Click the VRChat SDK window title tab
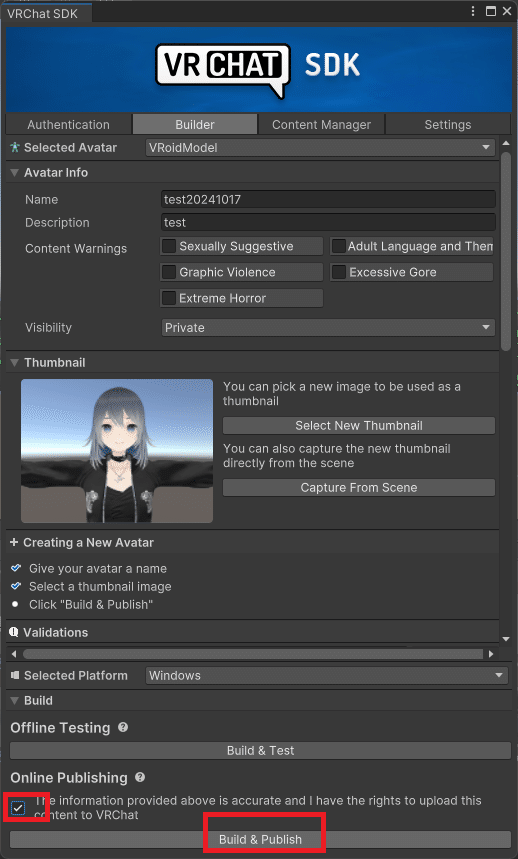 [x=46, y=13]
